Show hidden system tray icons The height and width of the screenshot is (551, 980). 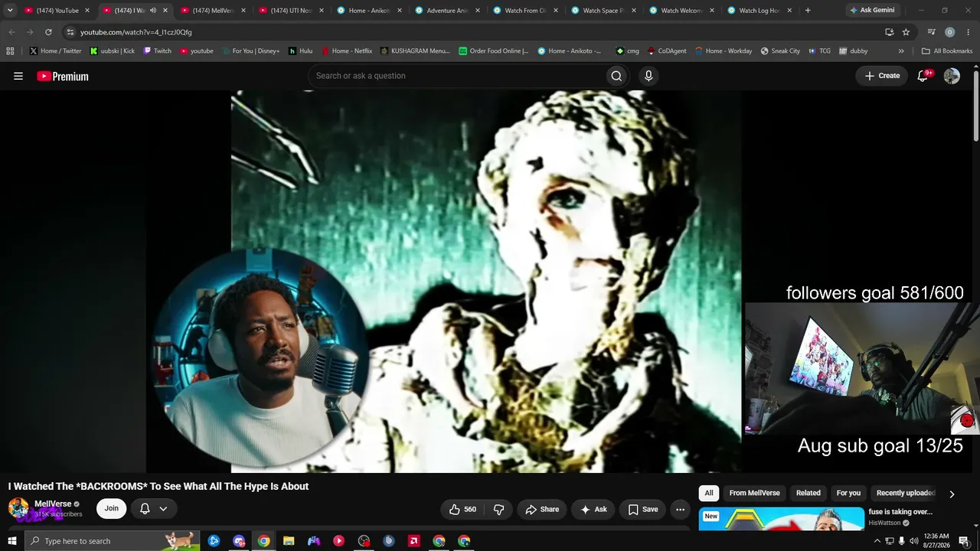(877, 541)
